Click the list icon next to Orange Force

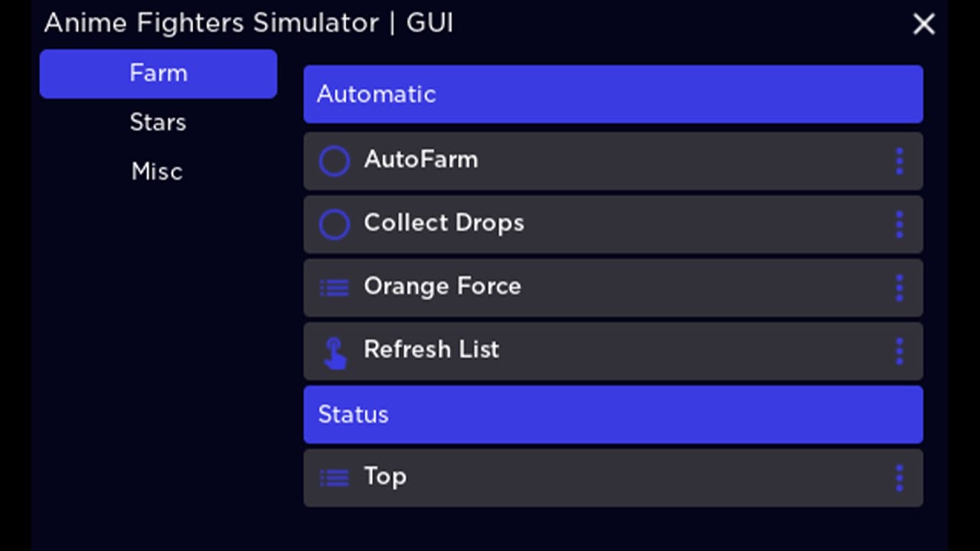334,288
